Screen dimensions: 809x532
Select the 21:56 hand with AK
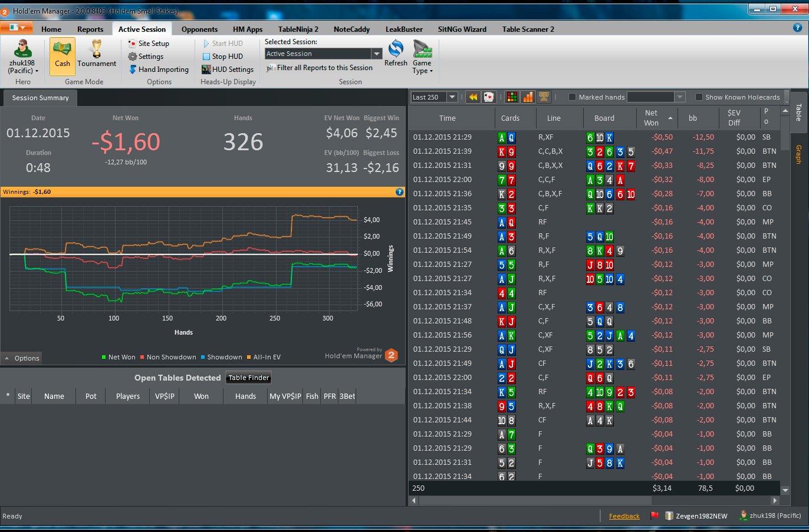pyautogui.click(x=594, y=335)
